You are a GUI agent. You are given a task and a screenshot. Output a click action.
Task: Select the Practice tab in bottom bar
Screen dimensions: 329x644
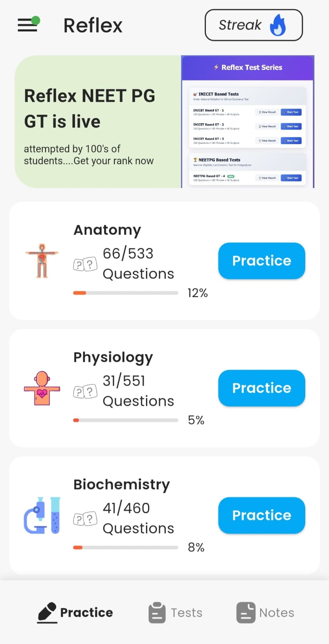click(76, 613)
